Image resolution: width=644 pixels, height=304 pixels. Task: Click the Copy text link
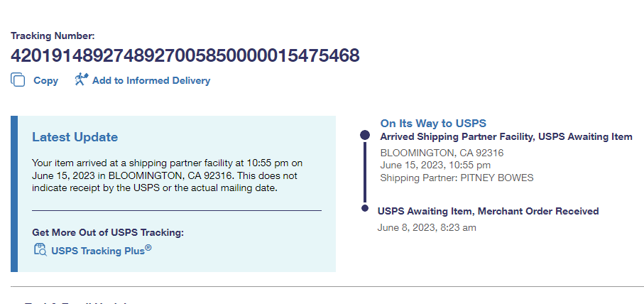tap(45, 81)
